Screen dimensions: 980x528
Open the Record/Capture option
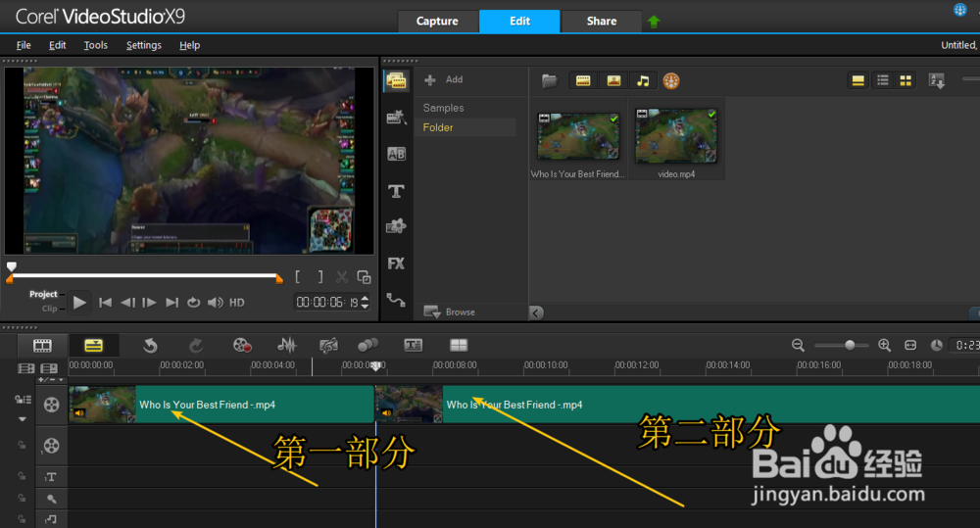pyautogui.click(x=242, y=345)
